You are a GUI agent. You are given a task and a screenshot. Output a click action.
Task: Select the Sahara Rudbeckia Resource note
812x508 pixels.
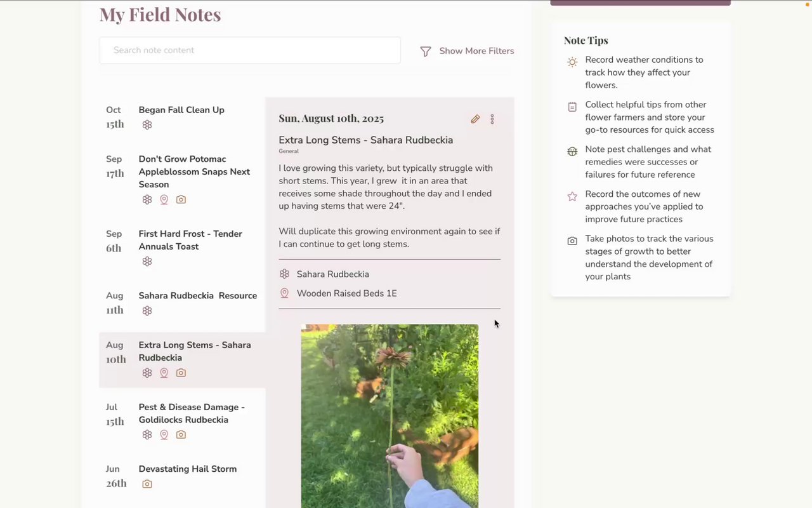(x=197, y=296)
